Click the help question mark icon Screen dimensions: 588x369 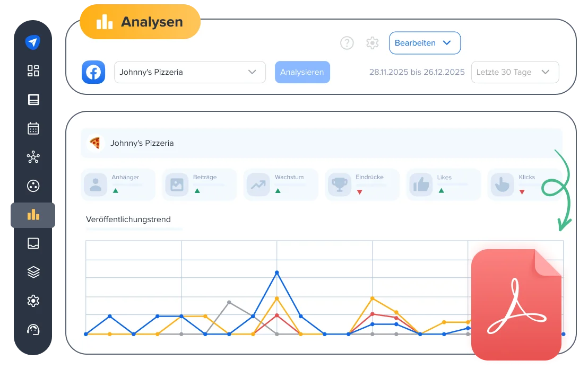(347, 43)
